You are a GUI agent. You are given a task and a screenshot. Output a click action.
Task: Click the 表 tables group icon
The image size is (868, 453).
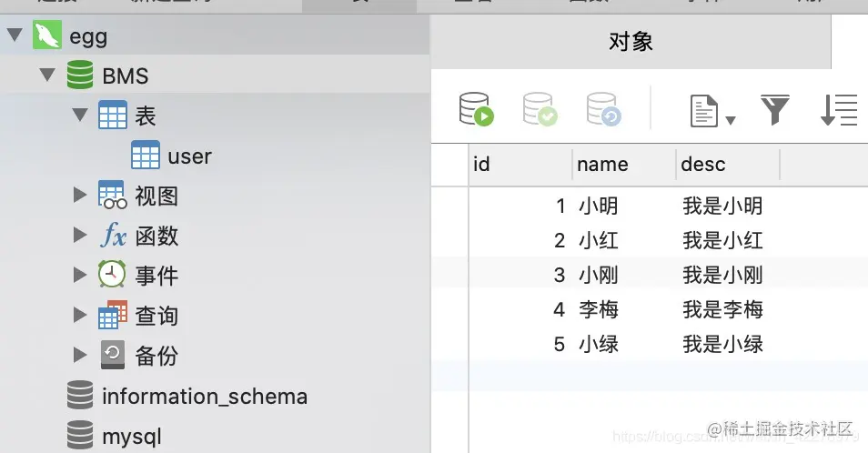pos(113,115)
